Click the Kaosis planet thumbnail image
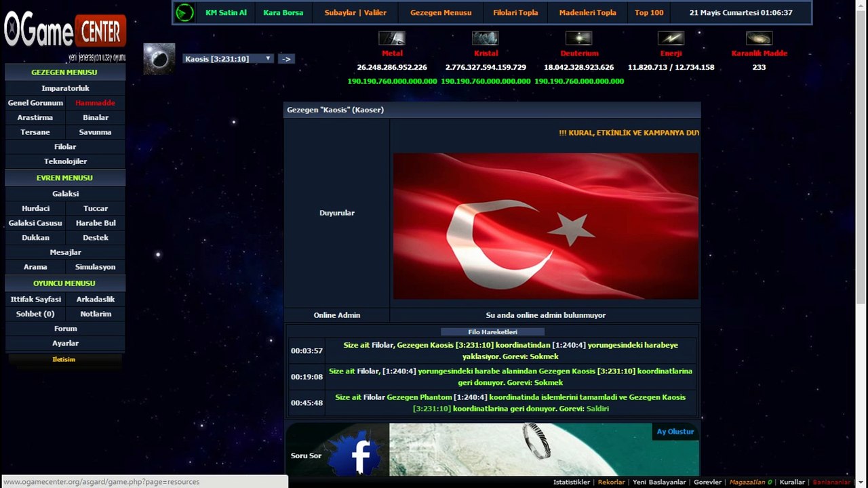868x488 pixels. [159, 59]
